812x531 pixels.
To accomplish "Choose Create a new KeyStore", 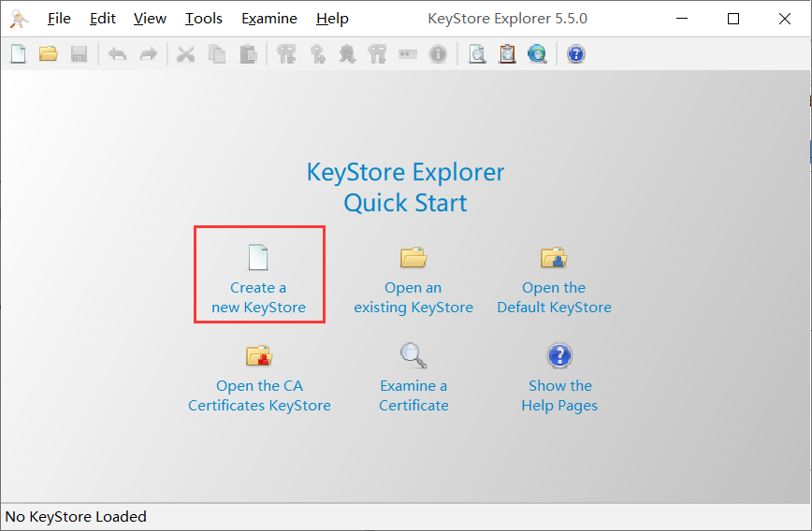I will (258, 280).
